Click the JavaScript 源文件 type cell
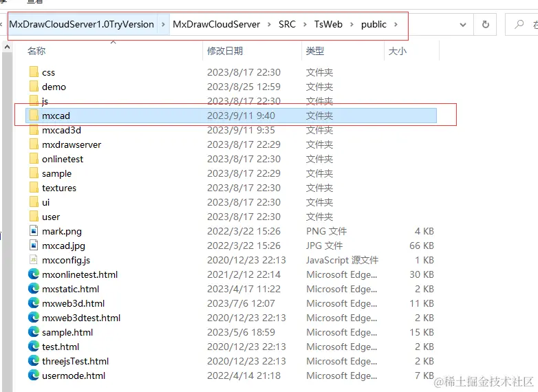Image resolution: width=538 pixels, height=392 pixels. 342,261
